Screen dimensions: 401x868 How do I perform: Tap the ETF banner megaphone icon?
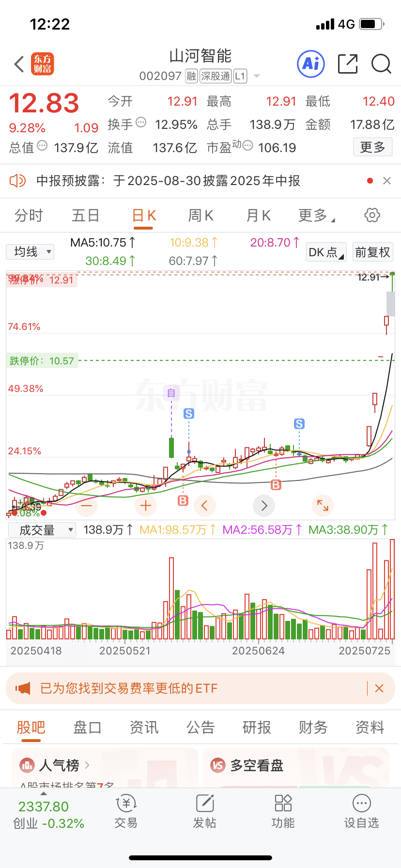click(23, 688)
